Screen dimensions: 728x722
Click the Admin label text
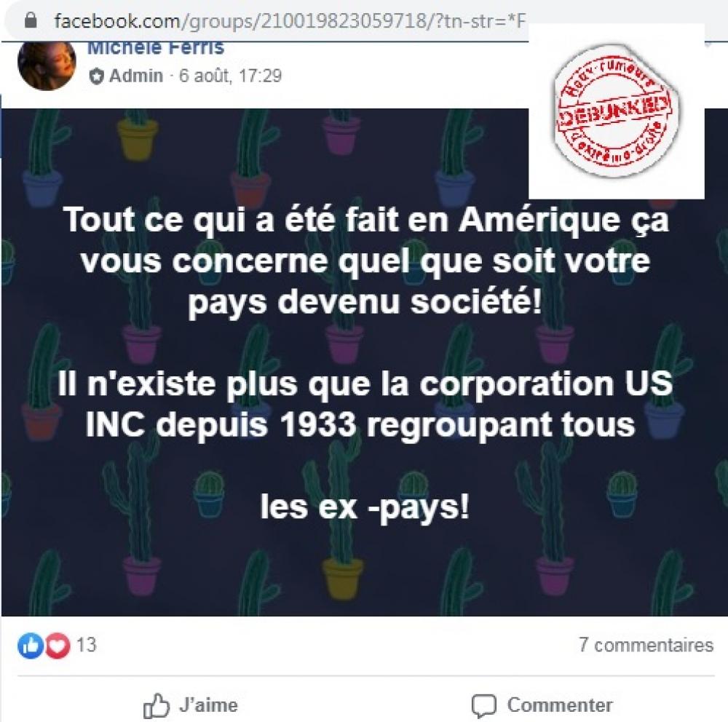(x=136, y=76)
